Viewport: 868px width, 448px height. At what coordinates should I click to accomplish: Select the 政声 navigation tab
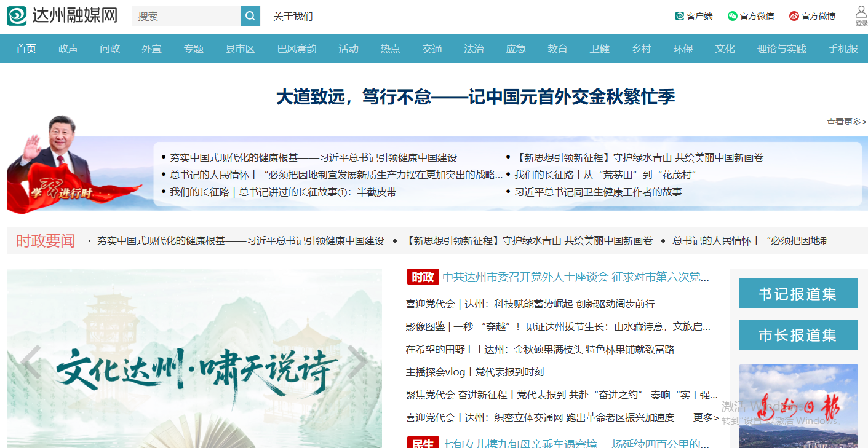point(68,49)
